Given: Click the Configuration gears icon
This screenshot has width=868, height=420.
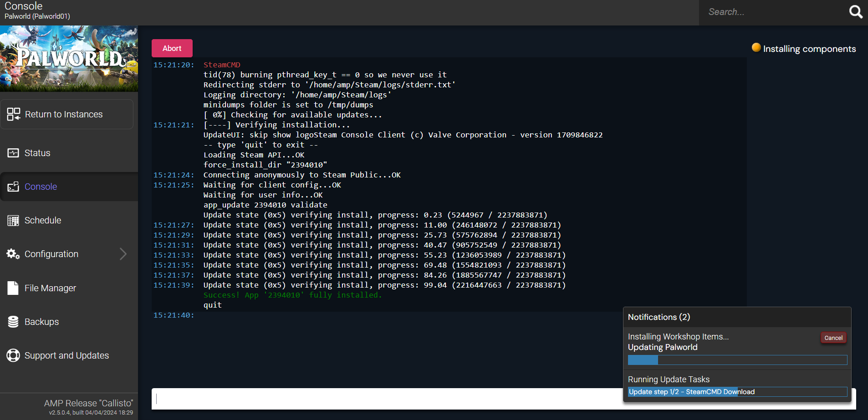Looking at the screenshot, I should point(13,254).
